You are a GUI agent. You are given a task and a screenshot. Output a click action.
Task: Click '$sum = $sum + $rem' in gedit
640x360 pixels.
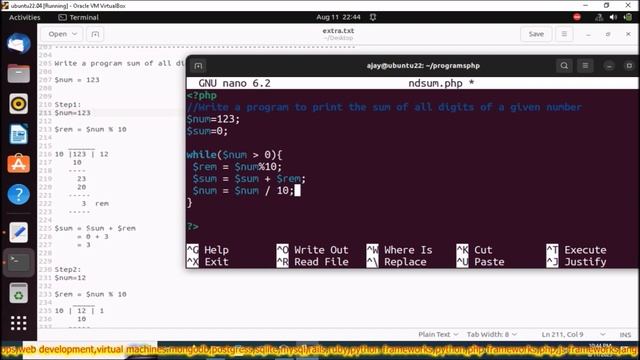95,228
